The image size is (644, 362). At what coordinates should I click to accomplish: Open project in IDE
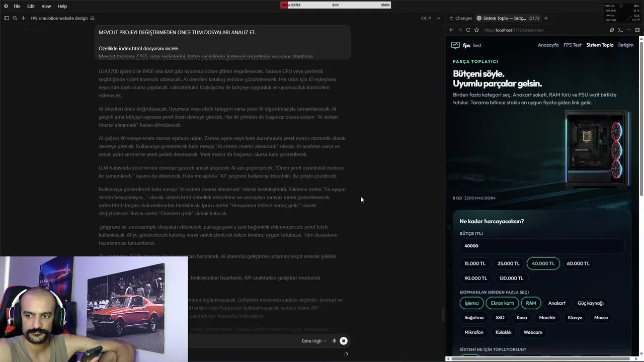point(426,18)
